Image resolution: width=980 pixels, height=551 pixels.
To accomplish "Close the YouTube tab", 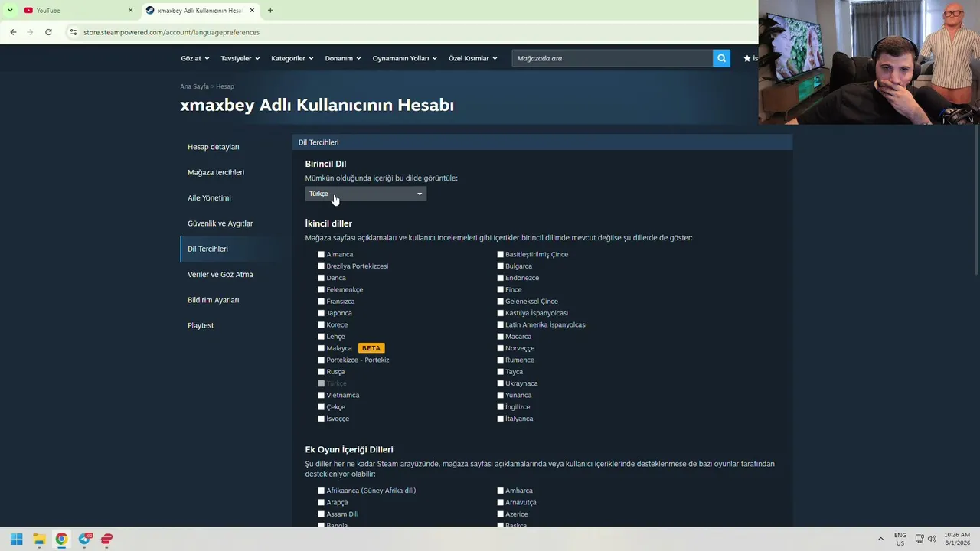I will point(130,10).
